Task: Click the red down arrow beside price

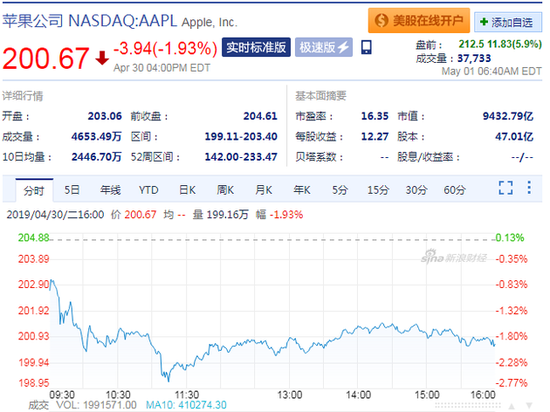Action: 102,58
